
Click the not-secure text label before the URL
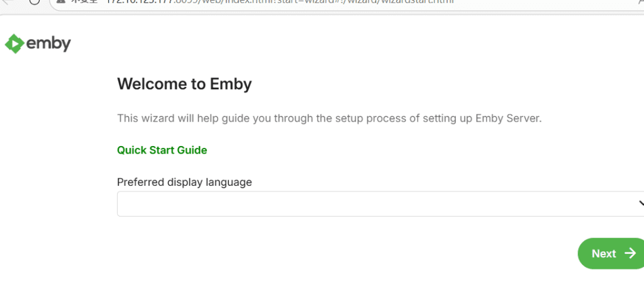click(82, 2)
